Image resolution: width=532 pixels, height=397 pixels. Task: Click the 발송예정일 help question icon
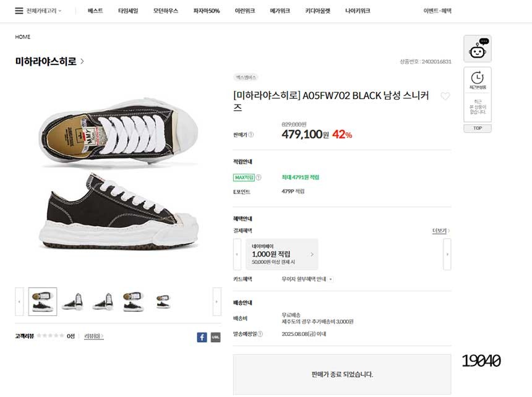[260, 334]
